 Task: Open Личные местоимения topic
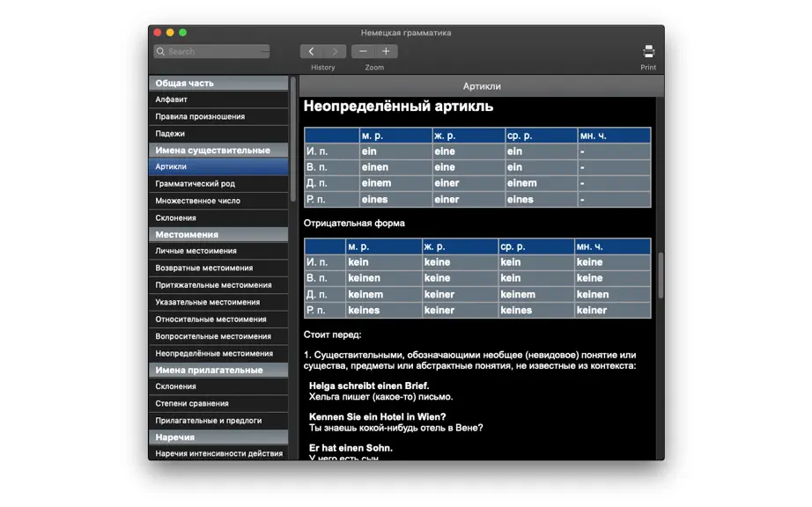[218, 251]
